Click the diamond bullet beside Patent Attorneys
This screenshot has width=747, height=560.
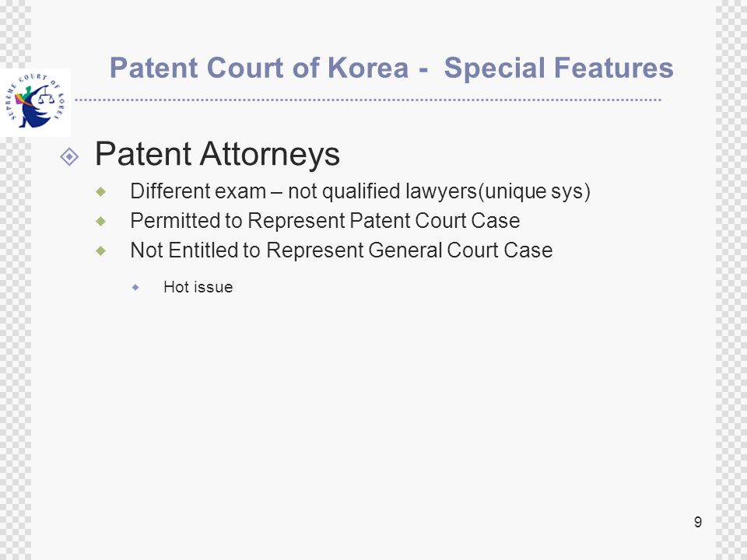click(69, 156)
